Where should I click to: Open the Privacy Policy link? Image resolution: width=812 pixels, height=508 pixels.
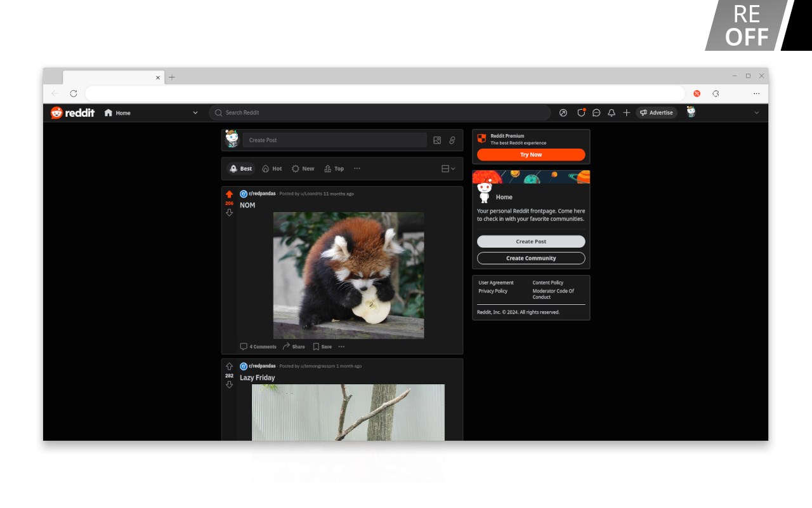click(x=493, y=291)
